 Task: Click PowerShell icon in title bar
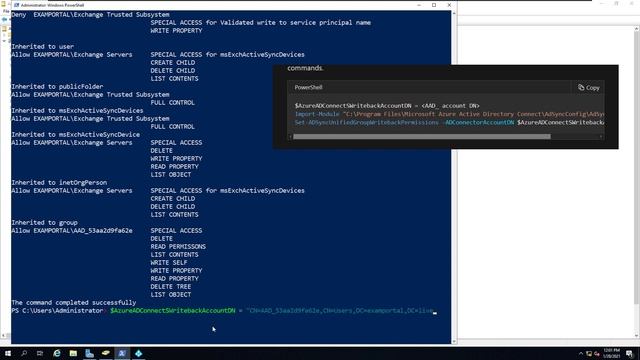pos(16,5)
